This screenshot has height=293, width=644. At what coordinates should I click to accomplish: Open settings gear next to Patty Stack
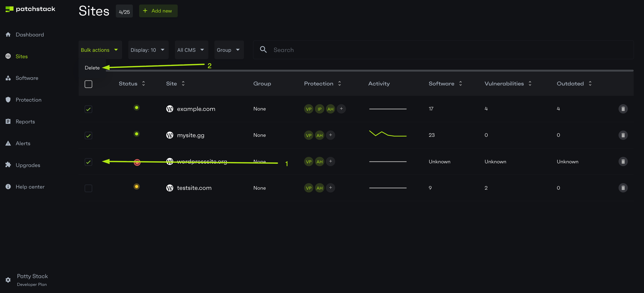pos(8,280)
